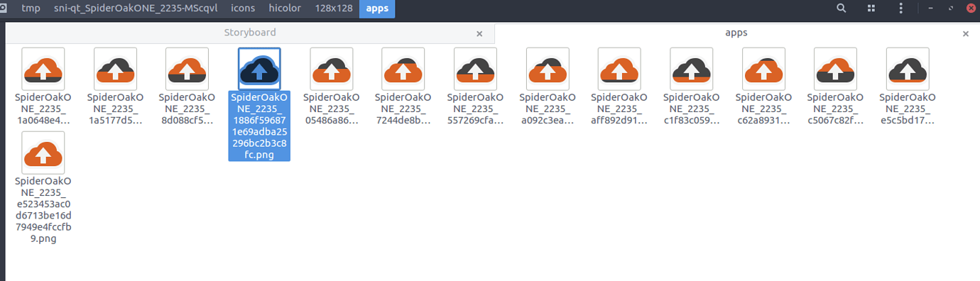Switch to the Storyboard tab
Viewport: 980px width, 281px height.
click(x=250, y=33)
